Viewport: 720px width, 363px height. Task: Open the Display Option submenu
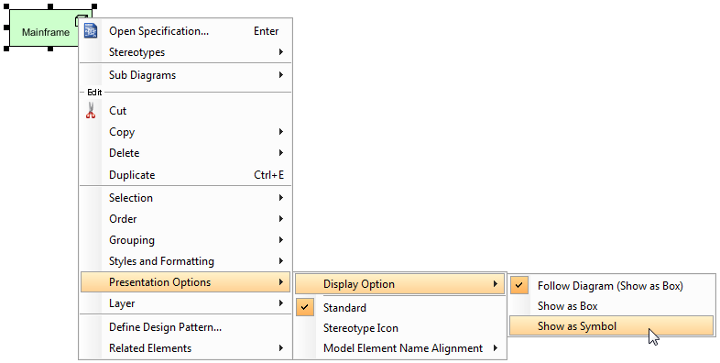click(399, 284)
